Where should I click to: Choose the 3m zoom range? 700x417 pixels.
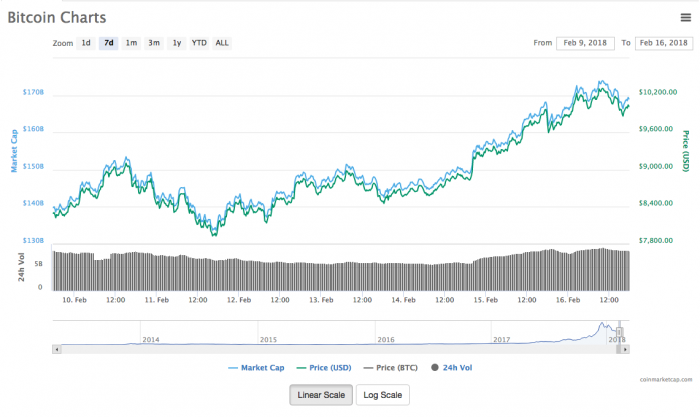click(154, 43)
